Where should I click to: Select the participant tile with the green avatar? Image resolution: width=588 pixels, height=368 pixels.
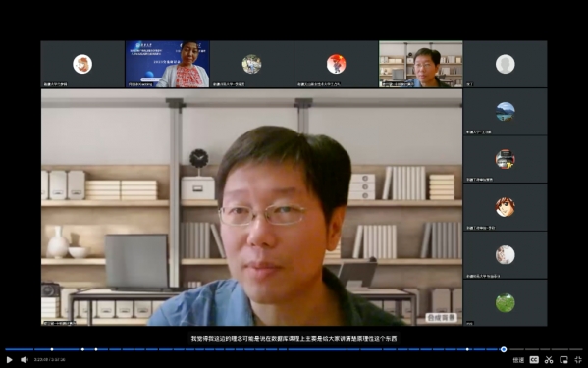pyautogui.click(x=506, y=302)
